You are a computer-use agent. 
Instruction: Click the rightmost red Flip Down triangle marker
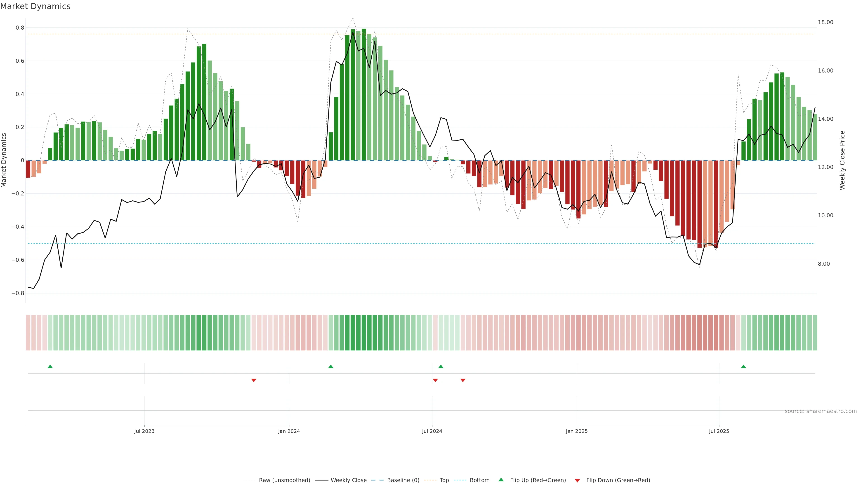pyautogui.click(x=463, y=380)
